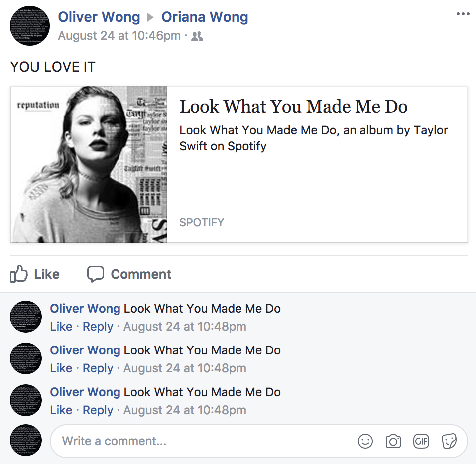
Task: Open the Look What You Made Me Do link title
Action: coord(293,106)
